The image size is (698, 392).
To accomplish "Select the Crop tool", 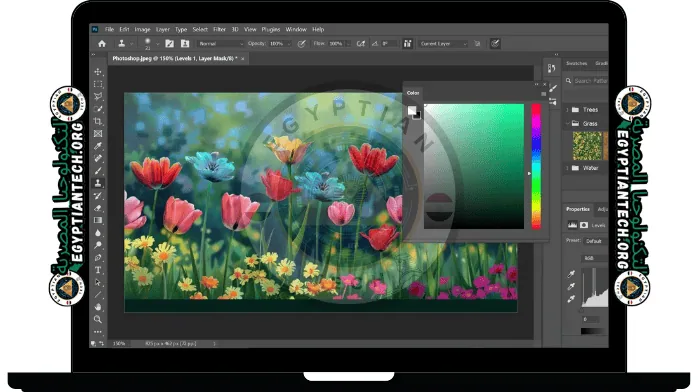I will click(98, 121).
